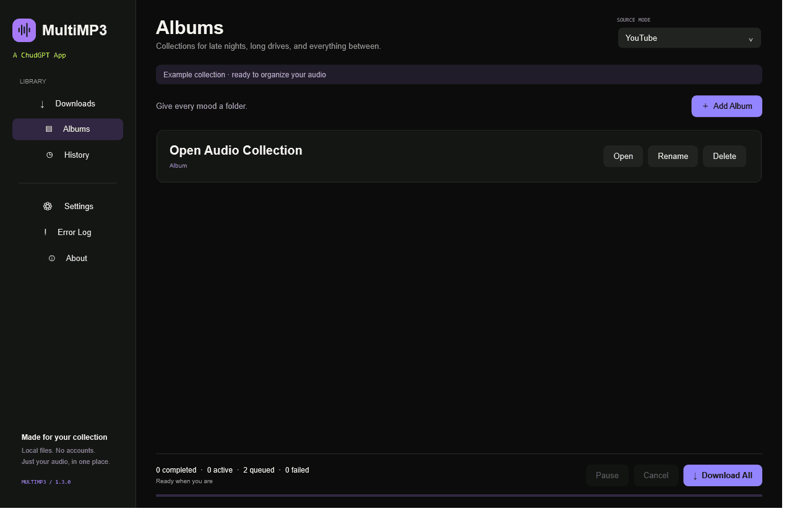Click the LIBRARY section label
792x532 pixels.
click(x=33, y=82)
